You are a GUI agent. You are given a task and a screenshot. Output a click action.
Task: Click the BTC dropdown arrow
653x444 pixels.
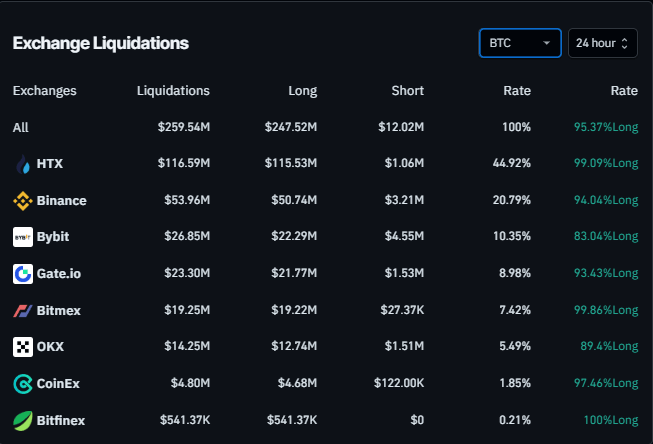(546, 43)
